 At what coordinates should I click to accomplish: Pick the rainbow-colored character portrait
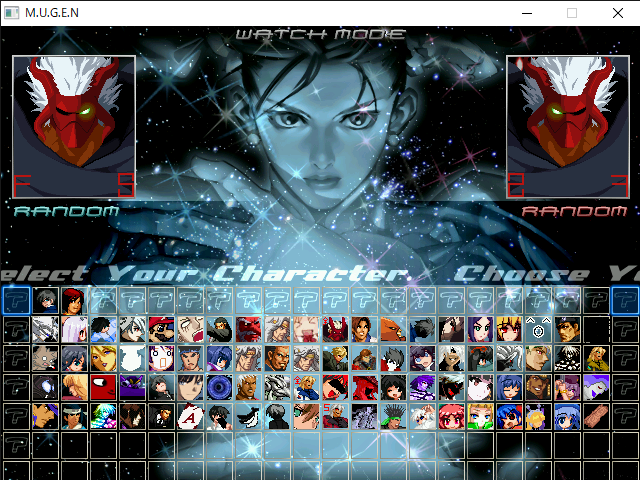click(x=103, y=416)
